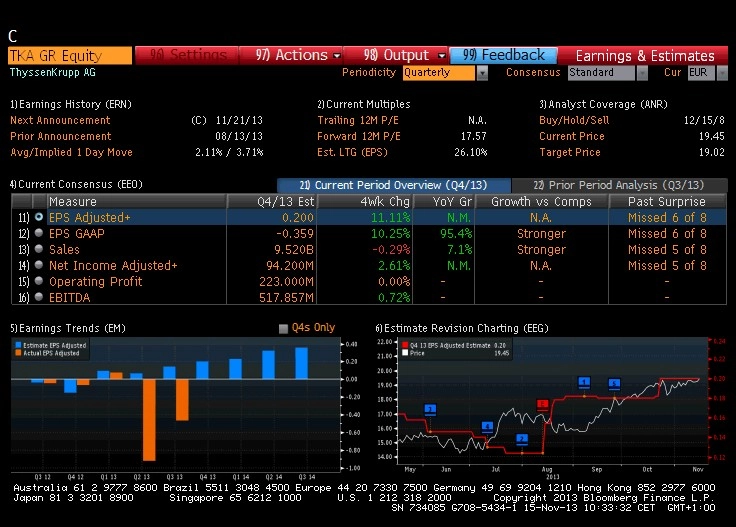Click the Past Surprise column header
This screenshot has width=736, height=527.
click(x=667, y=201)
